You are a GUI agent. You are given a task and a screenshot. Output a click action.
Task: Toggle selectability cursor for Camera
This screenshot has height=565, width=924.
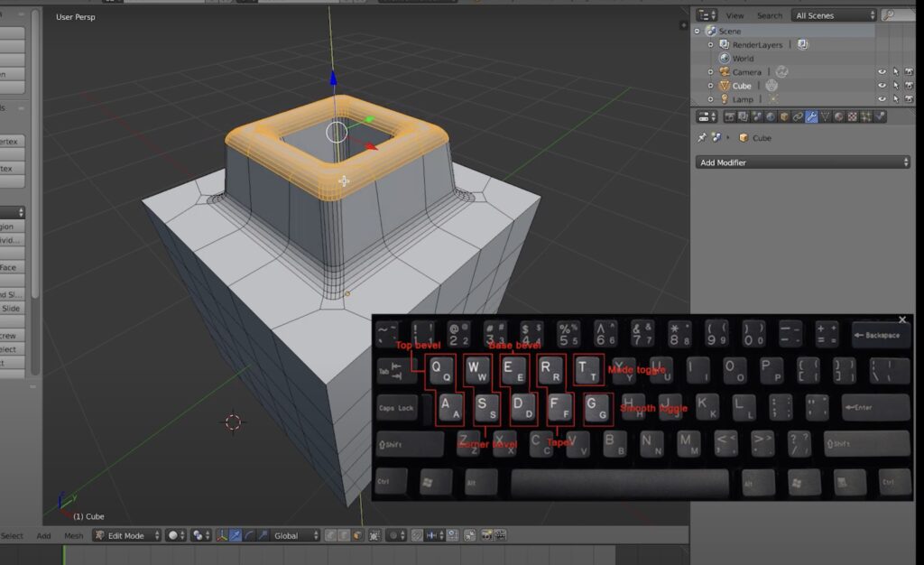tap(896, 72)
